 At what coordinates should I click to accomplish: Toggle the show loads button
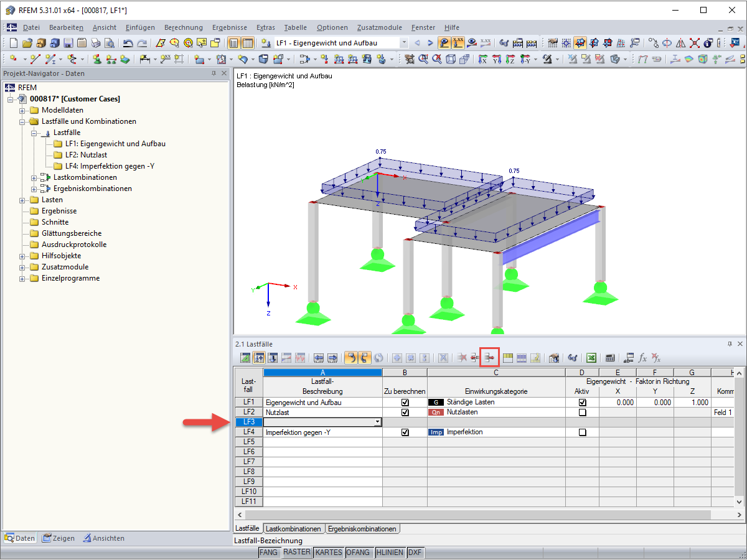coord(444,43)
